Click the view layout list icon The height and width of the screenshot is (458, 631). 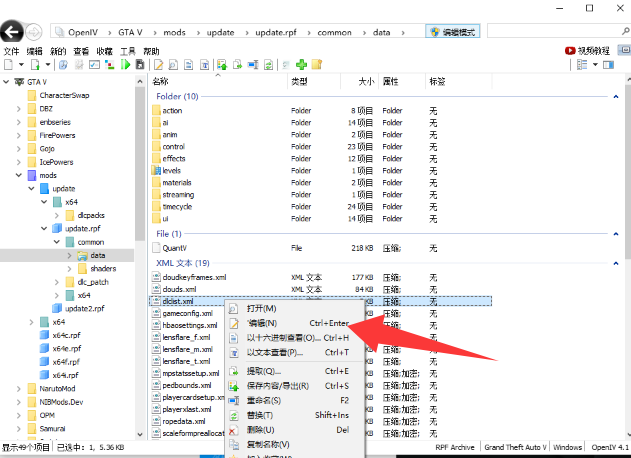(582, 64)
